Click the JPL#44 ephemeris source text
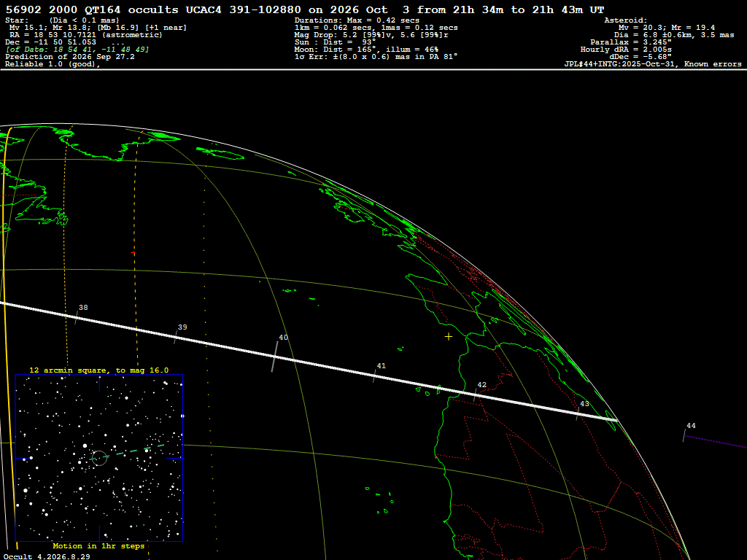 pyautogui.click(x=653, y=64)
